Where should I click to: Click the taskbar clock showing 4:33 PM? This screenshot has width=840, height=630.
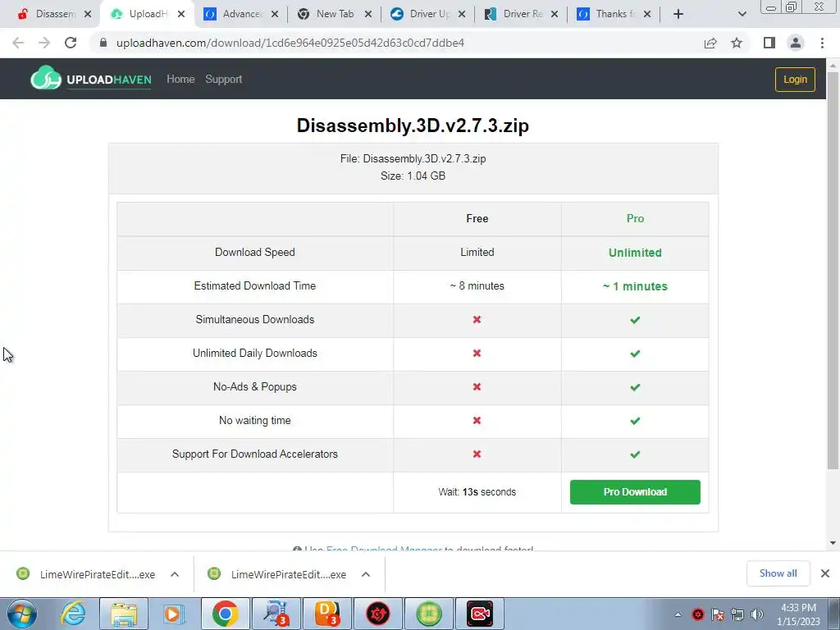tap(798, 614)
